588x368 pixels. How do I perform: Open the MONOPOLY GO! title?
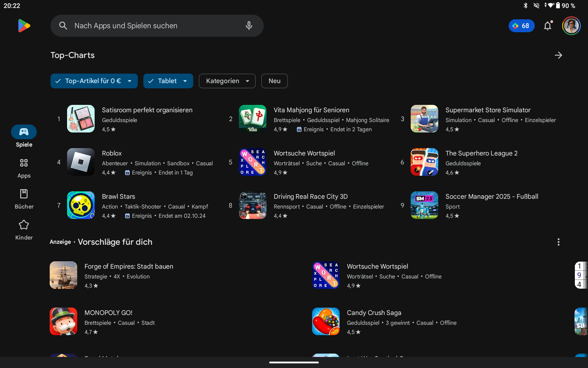(x=108, y=313)
